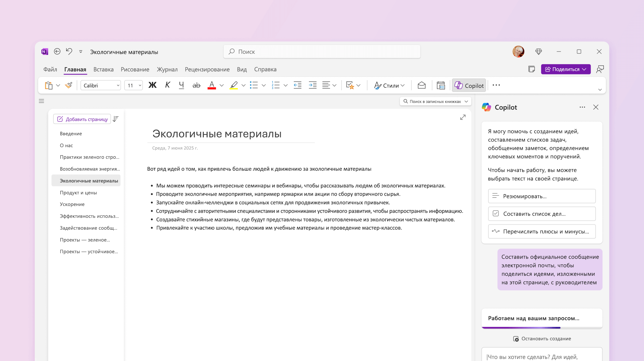Open the Файл menu
The width and height of the screenshot is (644, 361).
coord(50,69)
